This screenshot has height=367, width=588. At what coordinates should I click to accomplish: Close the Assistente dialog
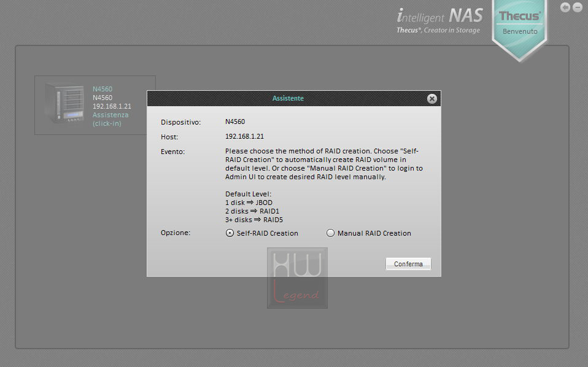431,99
